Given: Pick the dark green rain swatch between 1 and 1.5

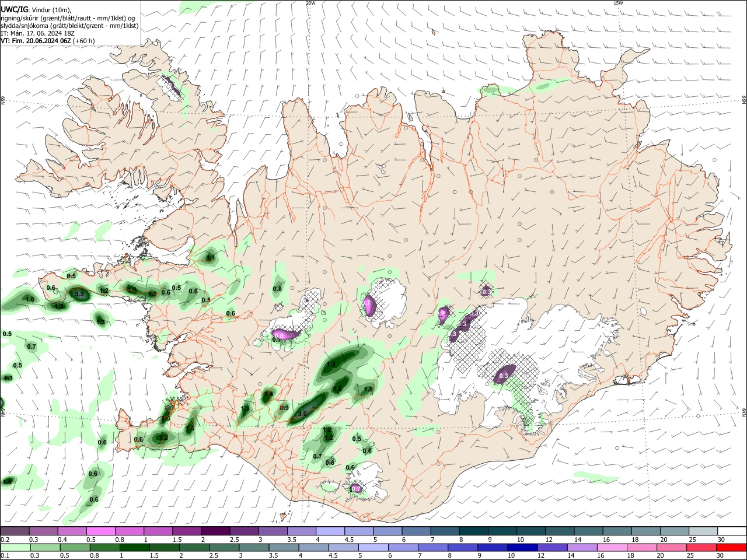Looking at the screenshot, I should 134,547.
